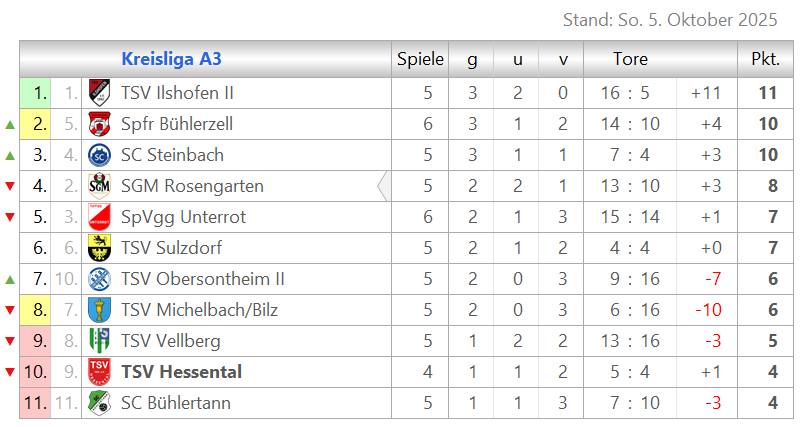Open the Kreisliga A3 league link
The image size is (803, 427).
click(171, 59)
